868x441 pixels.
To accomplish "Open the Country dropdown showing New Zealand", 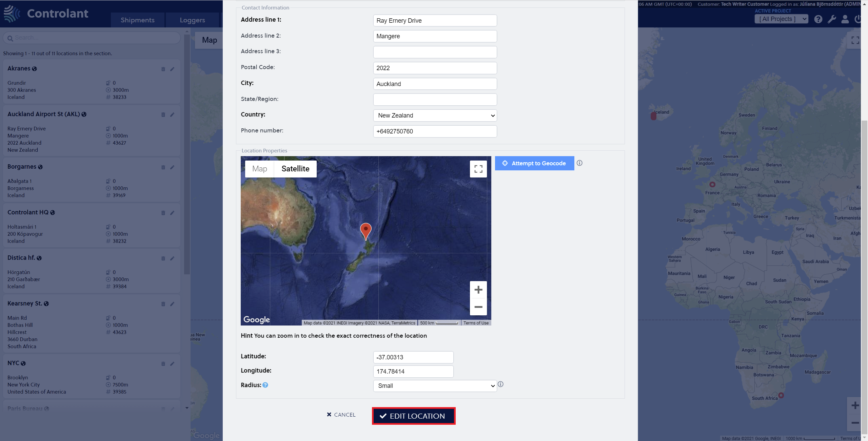I will coord(435,115).
